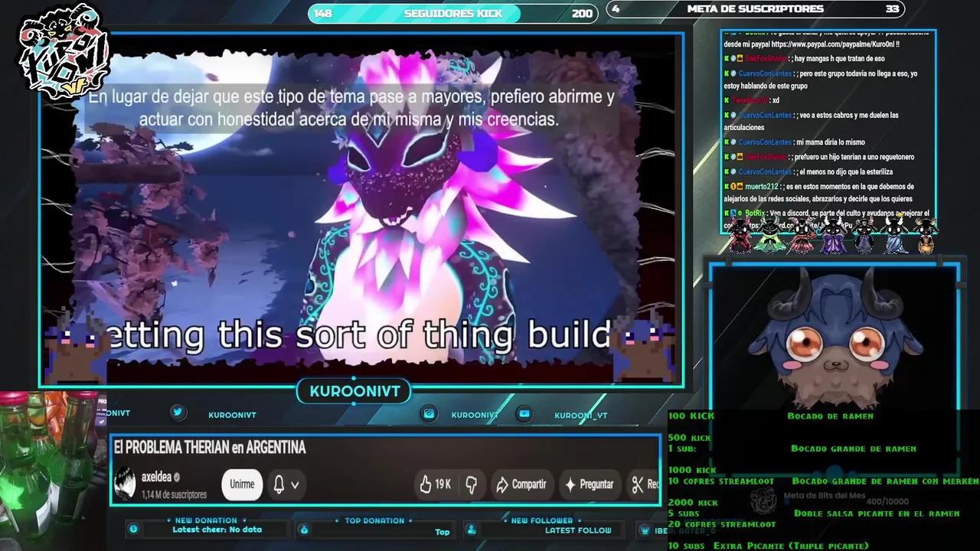Click the Instagram camera icon
This screenshot has height=551, width=980.
[430, 413]
